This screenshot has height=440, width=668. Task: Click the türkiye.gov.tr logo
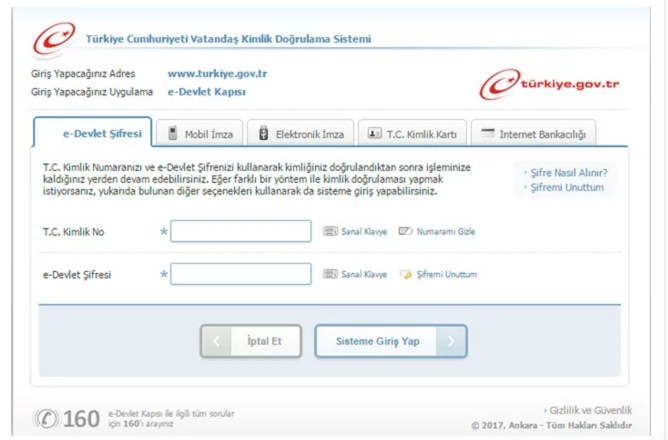click(549, 84)
